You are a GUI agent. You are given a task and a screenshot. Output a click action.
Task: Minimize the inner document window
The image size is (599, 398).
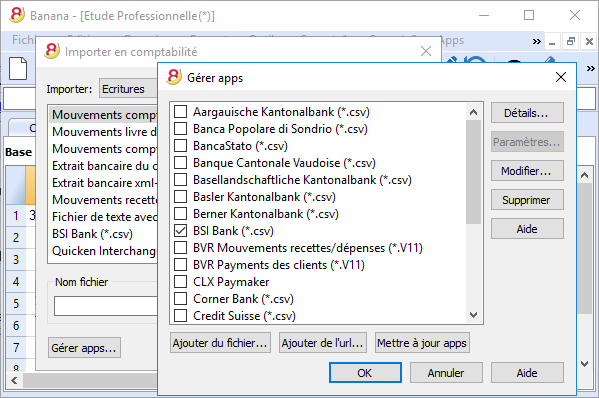click(x=552, y=41)
